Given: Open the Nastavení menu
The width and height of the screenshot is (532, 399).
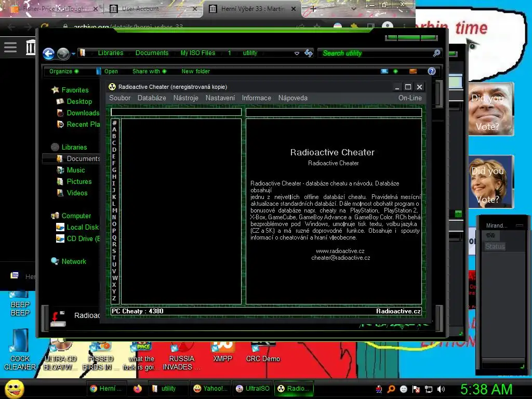Looking at the screenshot, I should (220, 98).
